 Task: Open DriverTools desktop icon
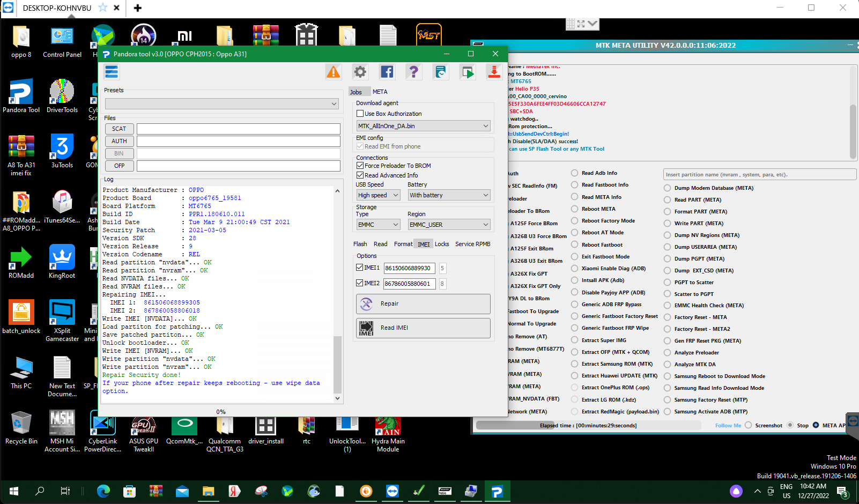(x=62, y=96)
